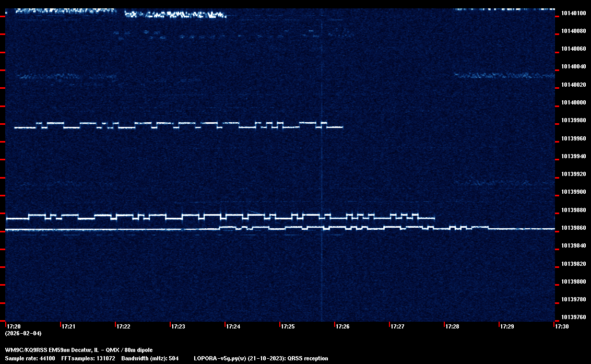Image resolution: width=591 pixels, height=364 pixels.
Task: Click the 17:20 time axis label
Action: [x=13, y=326]
